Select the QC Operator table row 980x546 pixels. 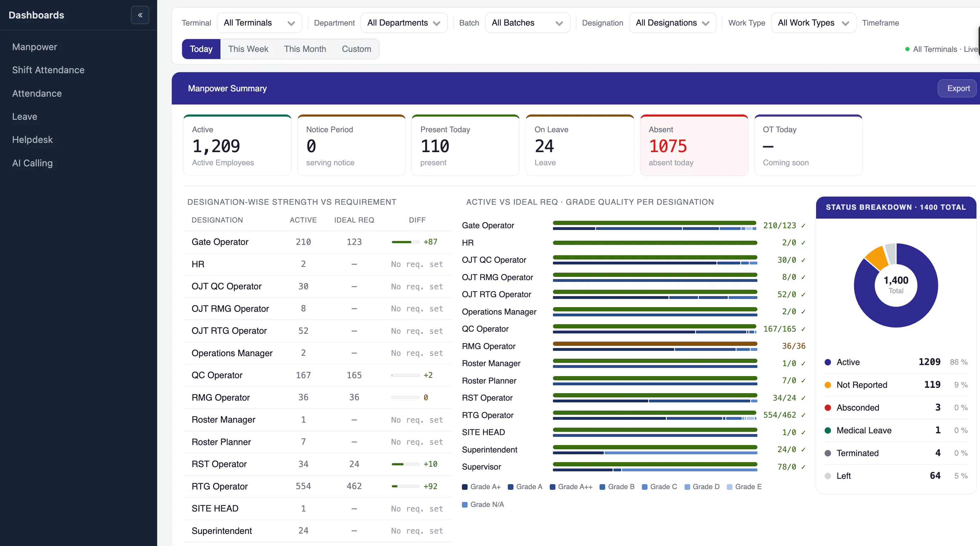(x=318, y=375)
